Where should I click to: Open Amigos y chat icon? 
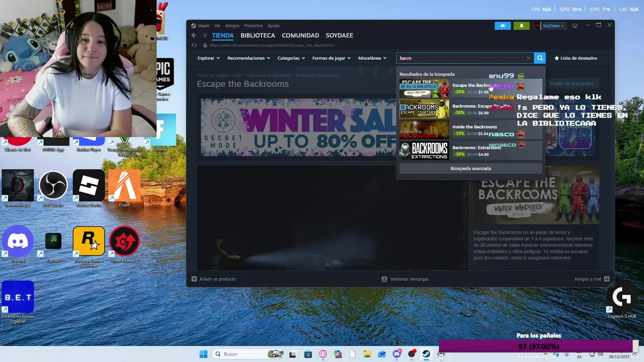tap(607, 279)
